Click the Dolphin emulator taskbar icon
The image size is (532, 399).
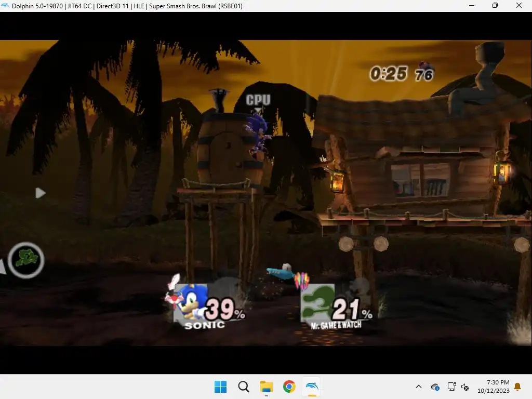point(312,387)
